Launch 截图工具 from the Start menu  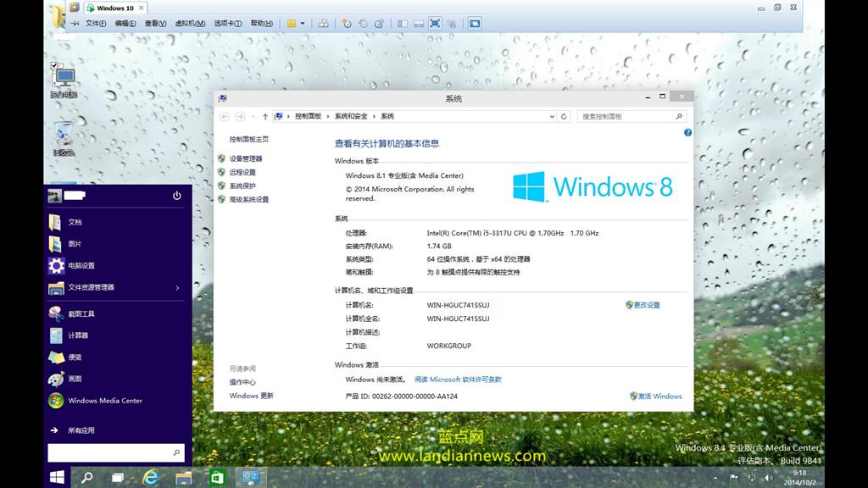[115, 313]
